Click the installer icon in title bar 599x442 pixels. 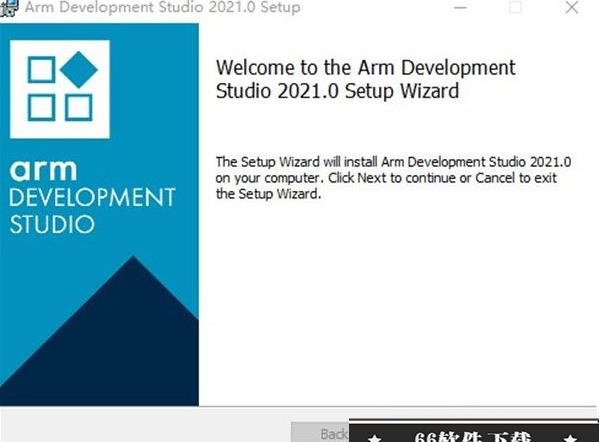click(x=8, y=8)
